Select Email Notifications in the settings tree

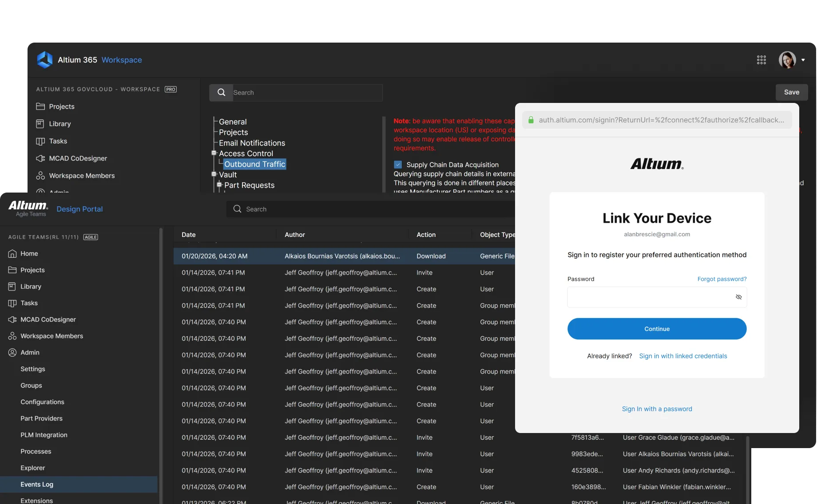pyautogui.click(x=252, y=143)
